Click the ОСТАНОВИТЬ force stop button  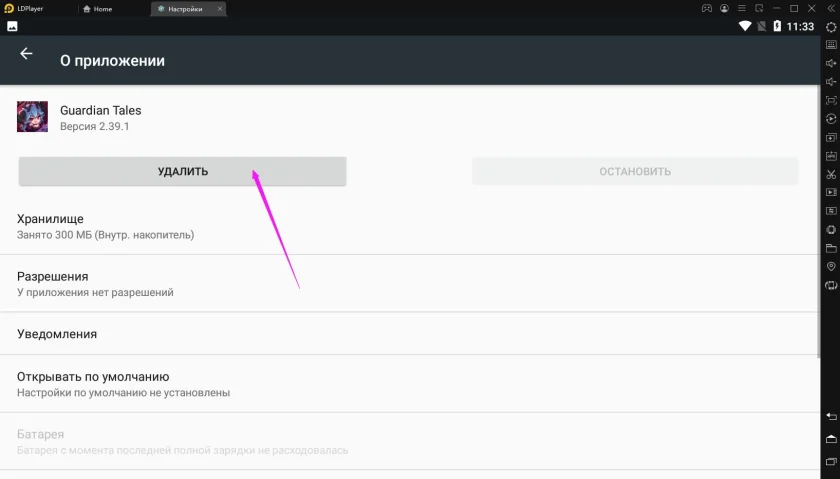pos(635,171)
